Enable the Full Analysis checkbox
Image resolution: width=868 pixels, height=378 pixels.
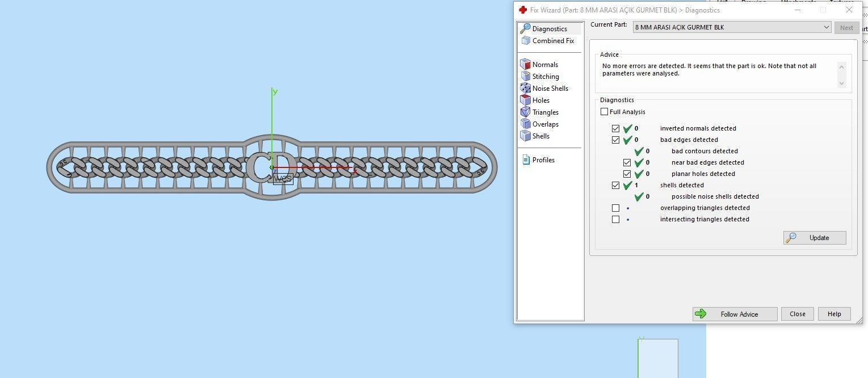tap(604, 112)
